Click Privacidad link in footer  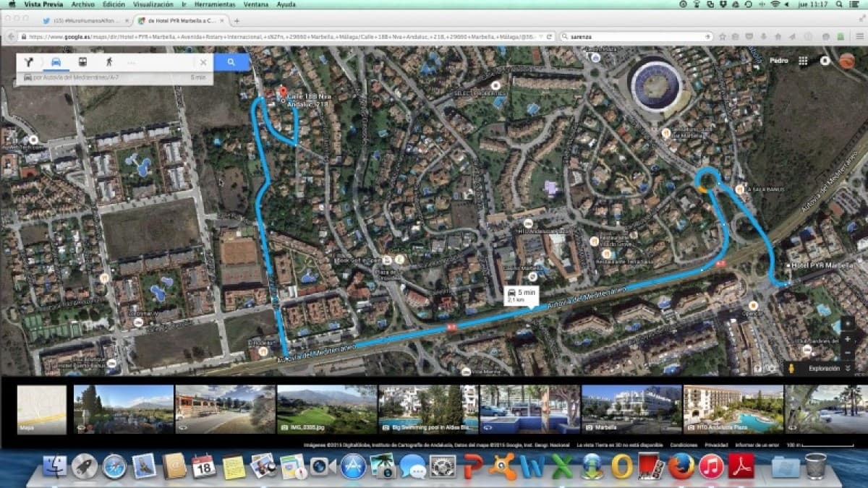(716, 445)
